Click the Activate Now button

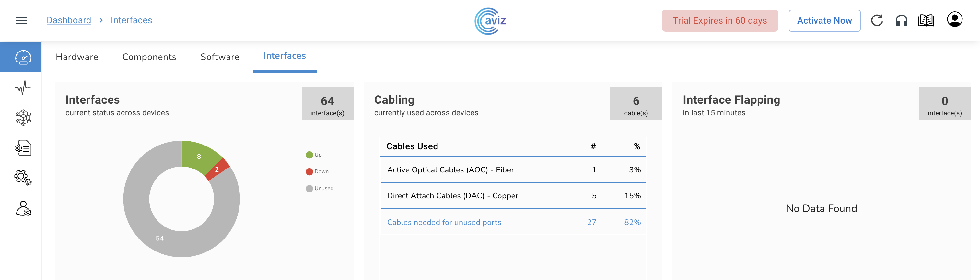point(824,21)
